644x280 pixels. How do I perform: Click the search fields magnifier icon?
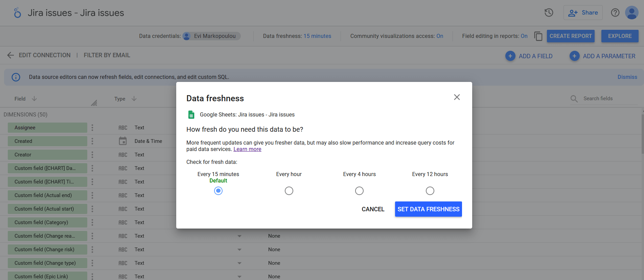coord(574,99)
